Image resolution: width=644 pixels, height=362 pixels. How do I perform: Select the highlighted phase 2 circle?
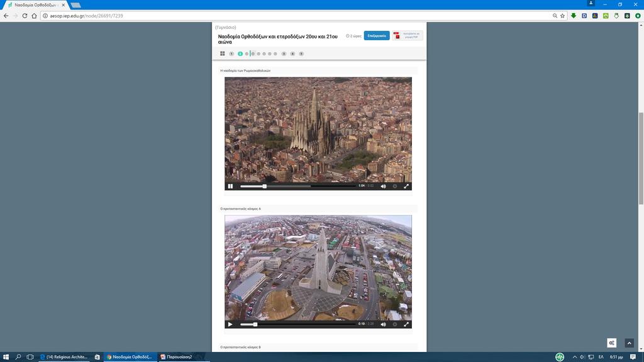point(240,54)
